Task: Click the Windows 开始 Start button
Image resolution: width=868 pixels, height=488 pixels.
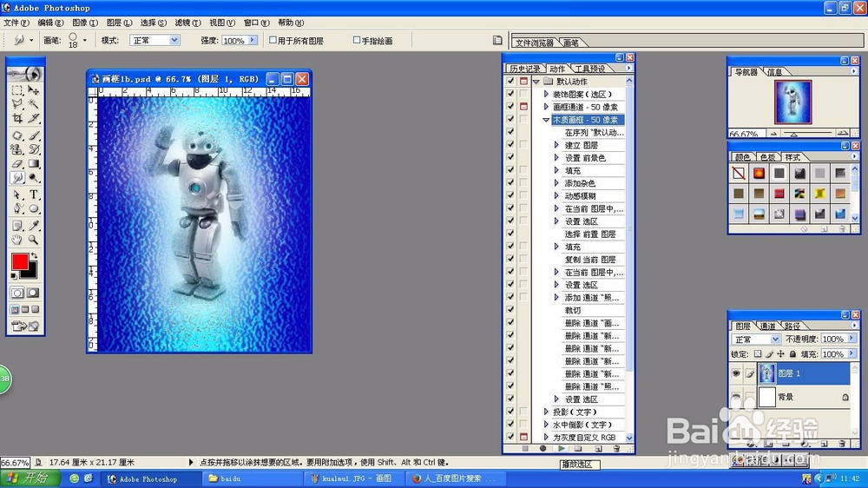Action: pos(31,478)
